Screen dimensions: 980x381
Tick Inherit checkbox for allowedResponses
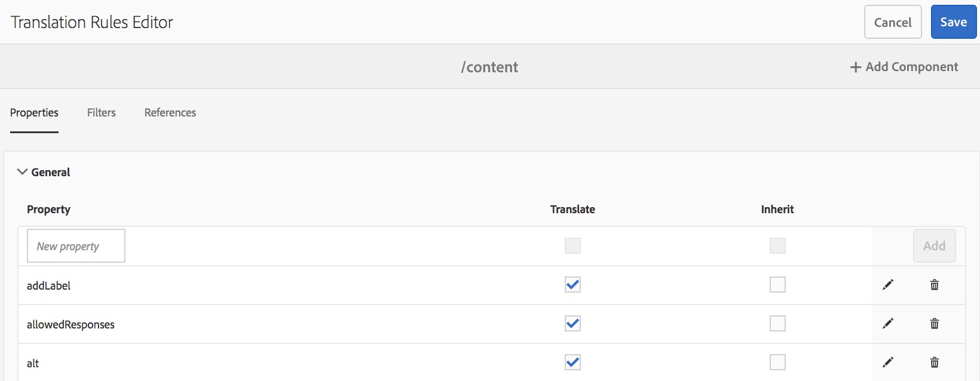tap(777, 324)
